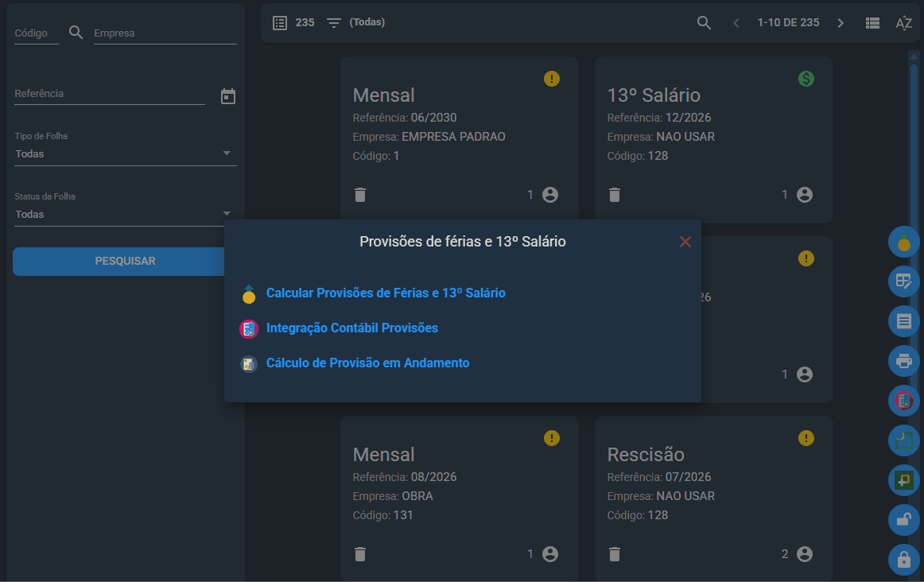Focus the Referência input field
The width and height of the screenshot is (924, 582).
coord(110,95)
